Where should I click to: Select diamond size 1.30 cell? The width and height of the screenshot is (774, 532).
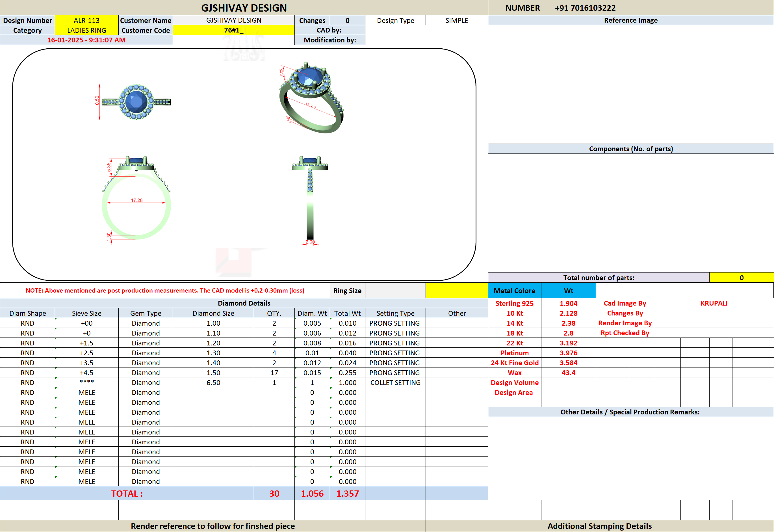tap(213, 353)
